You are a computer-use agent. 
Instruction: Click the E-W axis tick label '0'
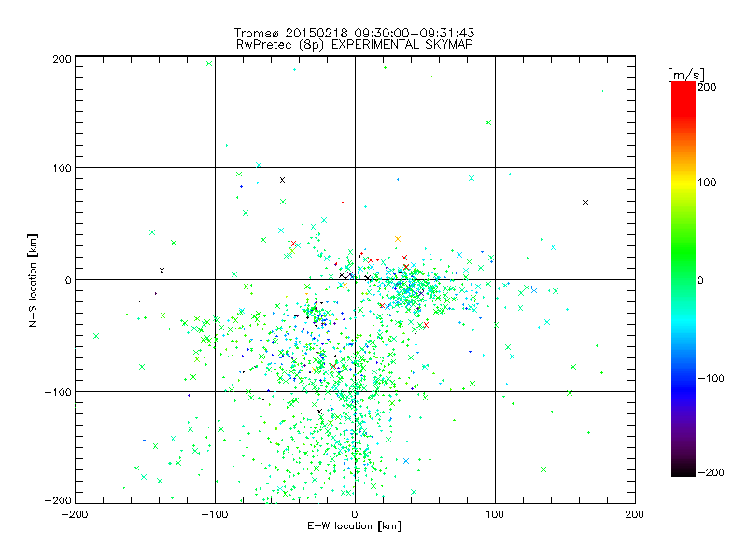click(x=355, y=514)
